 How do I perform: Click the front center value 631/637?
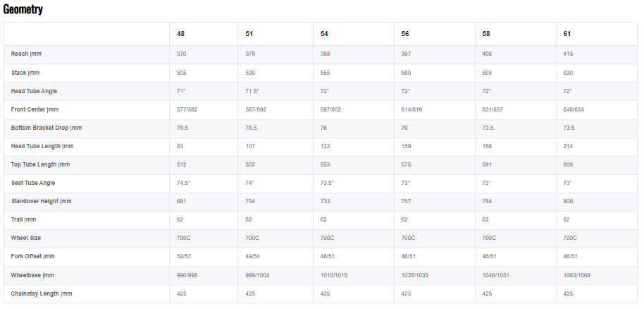coord(493,109)
